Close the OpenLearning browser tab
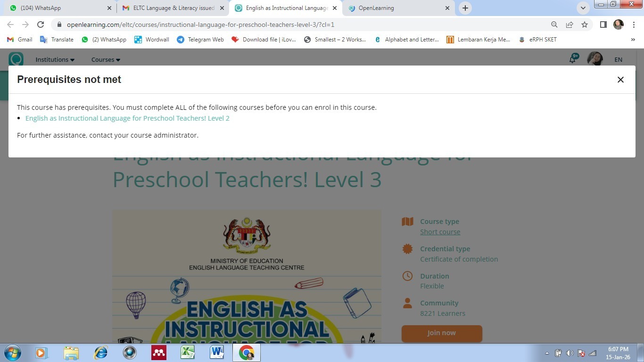The image size is (644, 362). (448, 8)
